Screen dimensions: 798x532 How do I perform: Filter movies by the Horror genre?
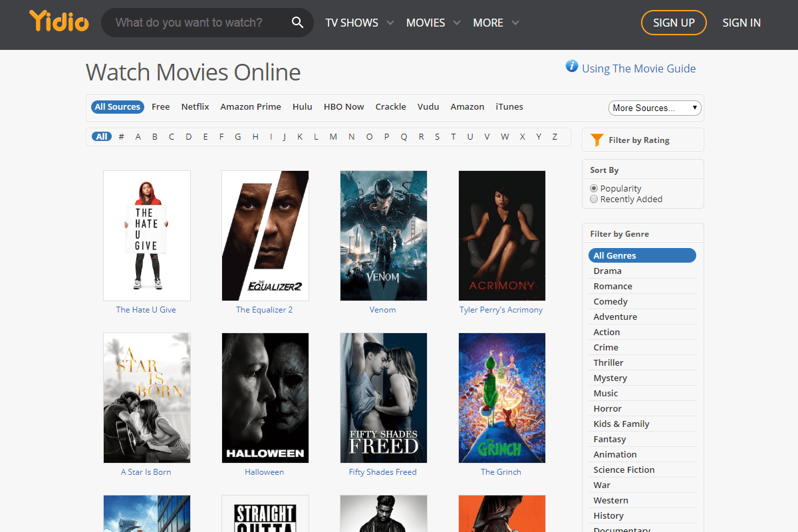pos(607,408)
